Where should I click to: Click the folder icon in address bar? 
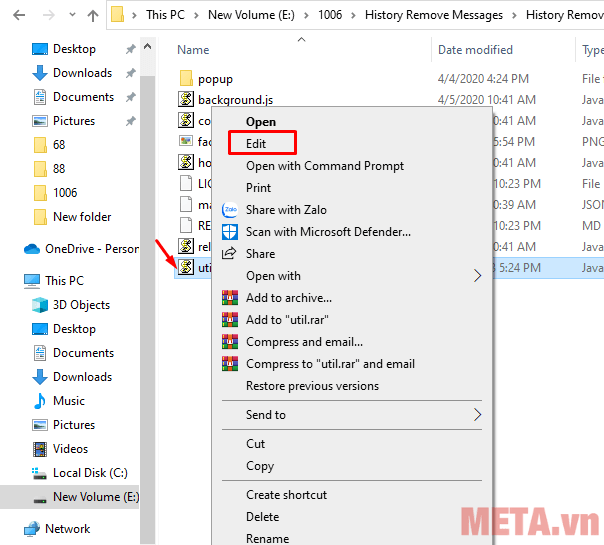tap(117, 15)
